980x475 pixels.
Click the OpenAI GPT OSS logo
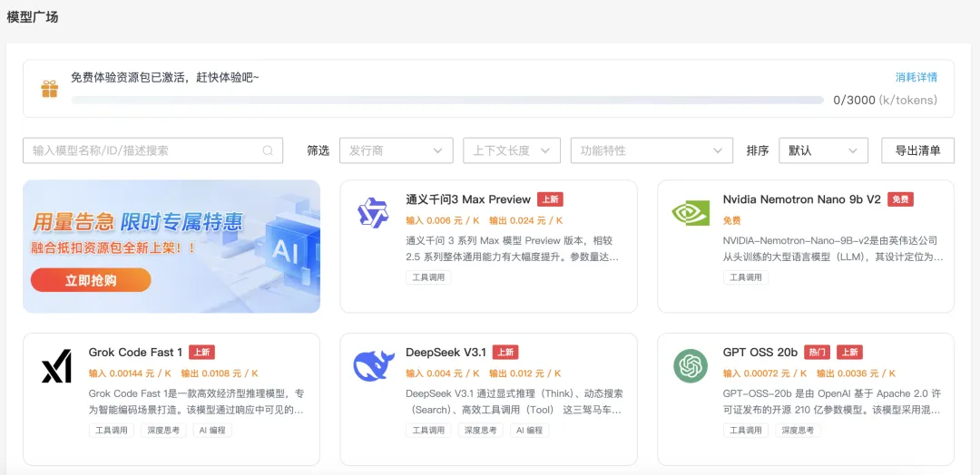coord(690,365)
